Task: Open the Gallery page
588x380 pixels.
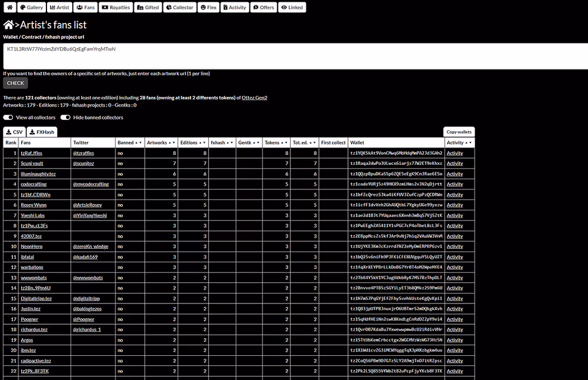Action: pos(30,8)
